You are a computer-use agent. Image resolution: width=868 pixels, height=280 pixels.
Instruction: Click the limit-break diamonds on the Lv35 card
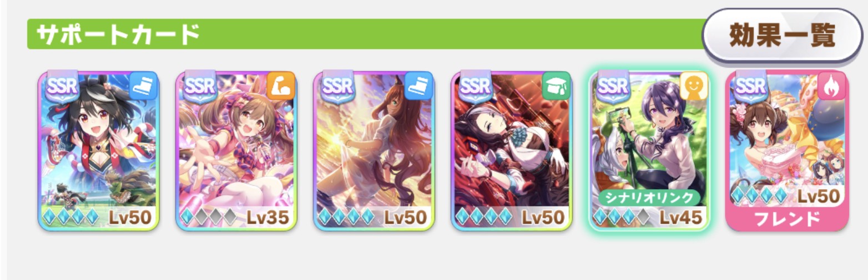pyautogui.click(x=208, y=218)
